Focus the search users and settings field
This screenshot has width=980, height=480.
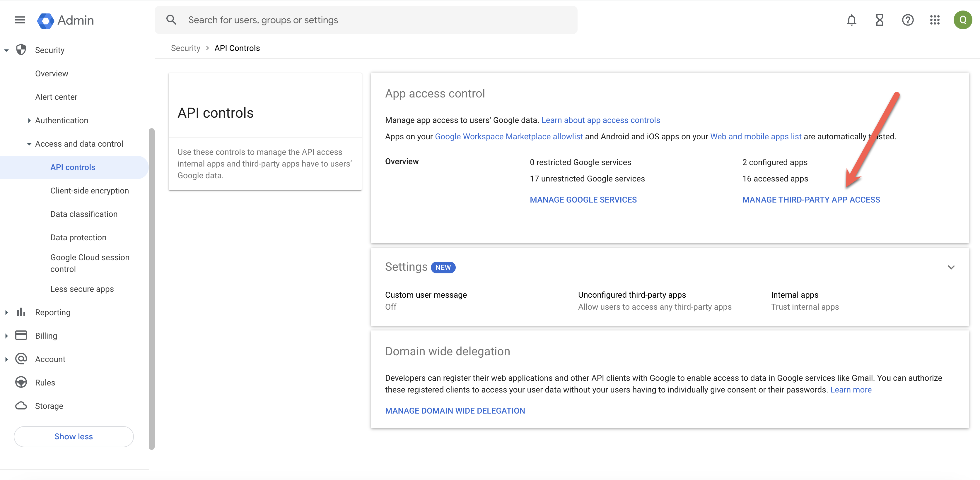click(366, 20)
